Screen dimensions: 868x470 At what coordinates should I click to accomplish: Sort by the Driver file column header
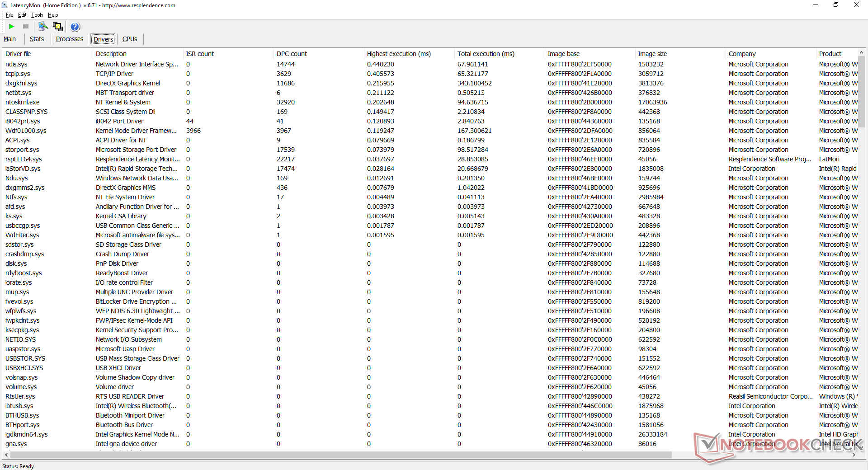(47, 54)
